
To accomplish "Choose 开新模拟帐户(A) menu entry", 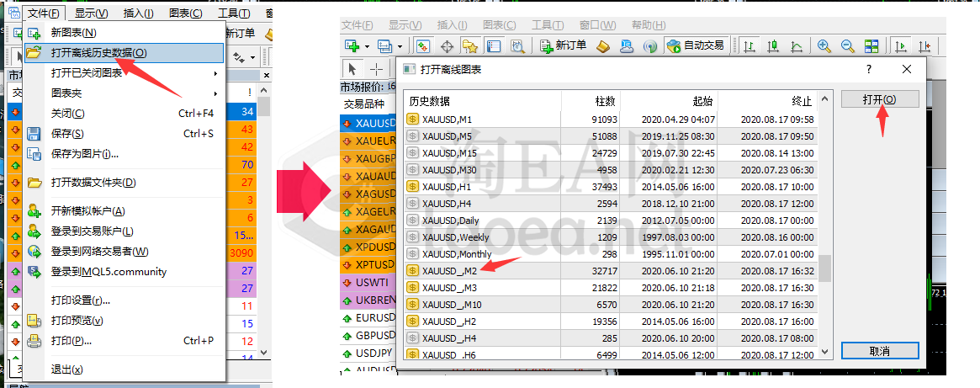I will [123, 211].
